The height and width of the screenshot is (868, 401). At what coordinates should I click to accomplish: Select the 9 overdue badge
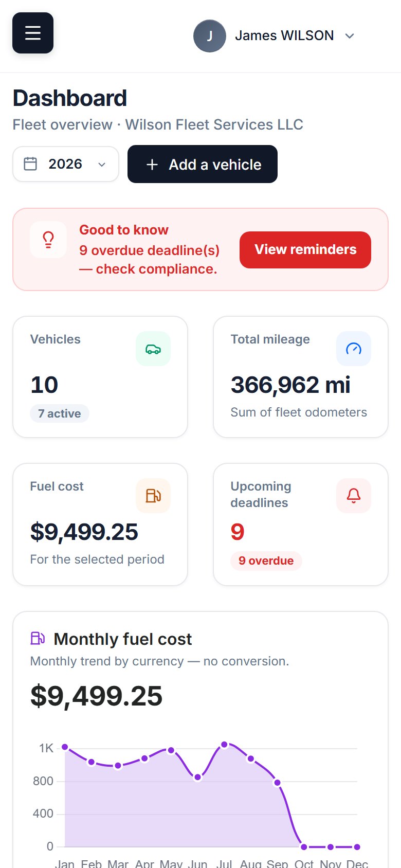pos(266,561)
